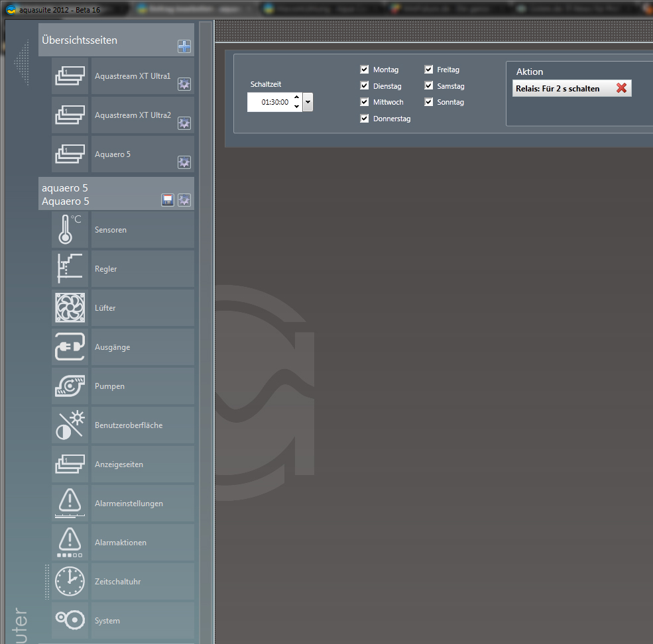The height and width of the screenshot is (644, 653).
Task: Click the Ausgänge power plug icon
Action: point(70,347)
